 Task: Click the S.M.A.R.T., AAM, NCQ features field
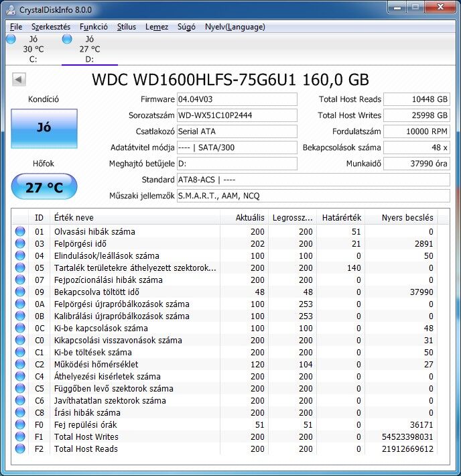tap(314, 196)
